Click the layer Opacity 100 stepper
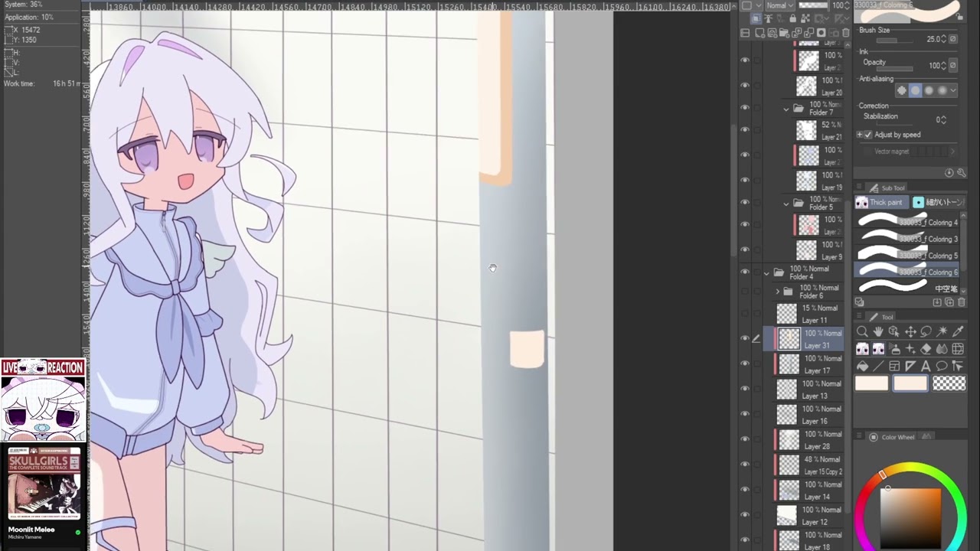Viewport: 980px width, 551px height. [x=848, y=5]
